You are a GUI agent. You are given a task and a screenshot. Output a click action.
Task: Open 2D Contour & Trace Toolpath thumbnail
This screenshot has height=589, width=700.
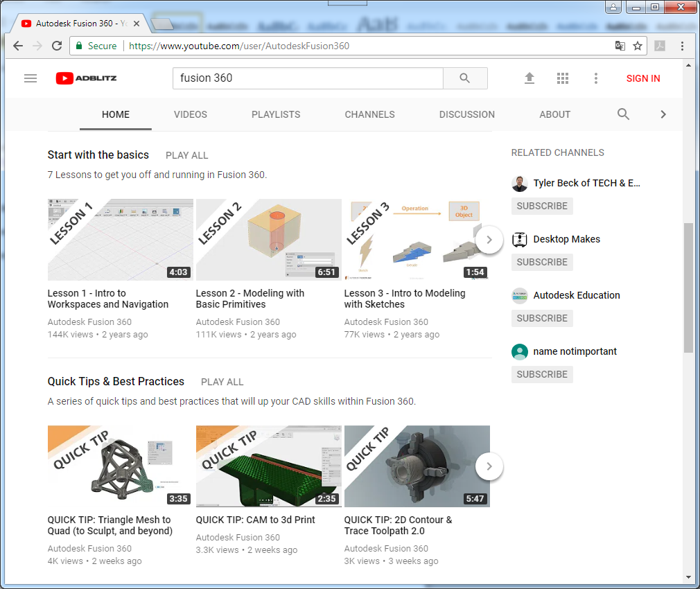click(x=417, y=466)
